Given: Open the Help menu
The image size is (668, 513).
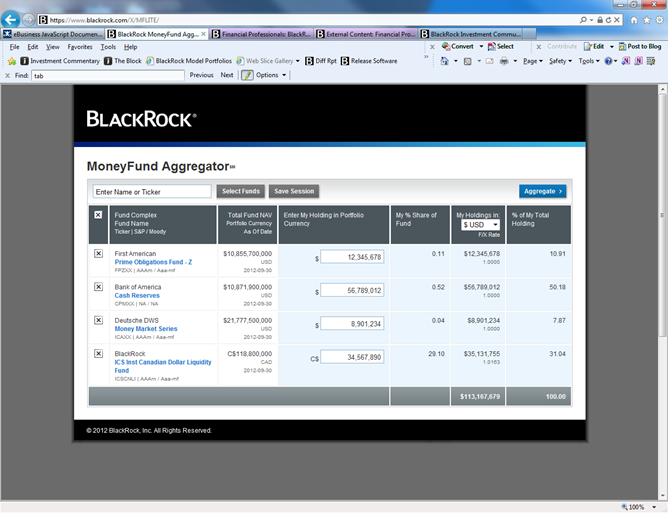Looking at the screenshot, I should click(x=130, y=47).
